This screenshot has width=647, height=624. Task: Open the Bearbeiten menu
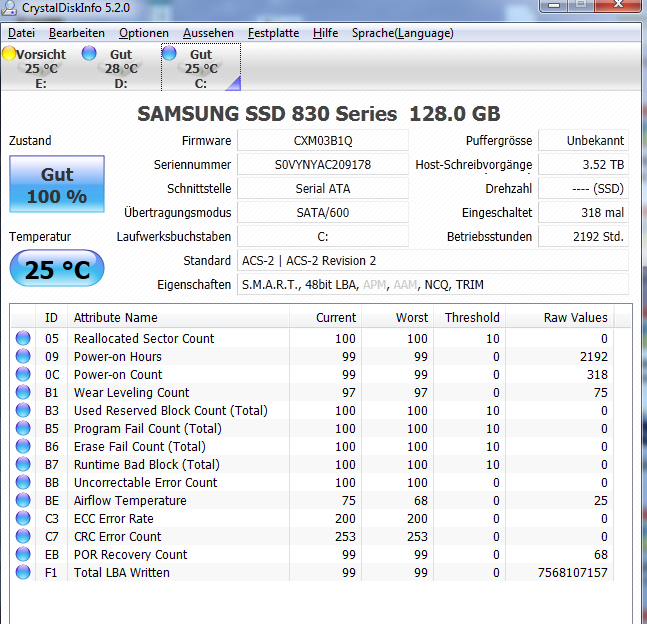click(x=77, y=33)
